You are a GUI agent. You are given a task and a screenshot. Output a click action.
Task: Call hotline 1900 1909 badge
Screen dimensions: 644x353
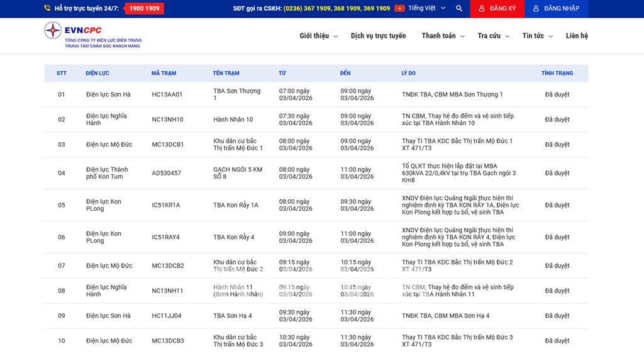click(144, 9)
